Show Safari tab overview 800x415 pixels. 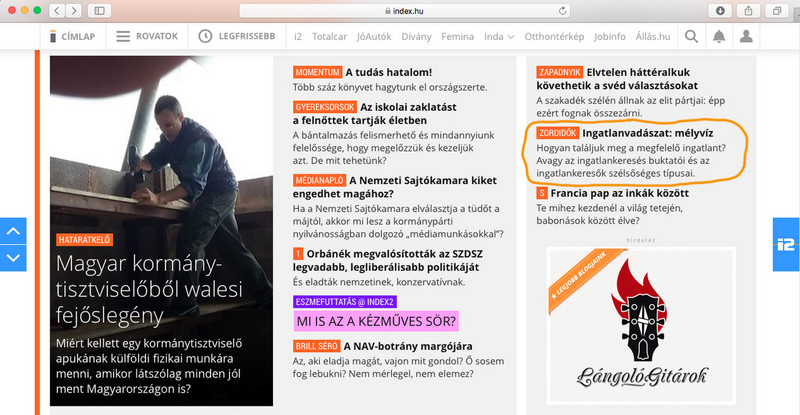[x=777, y=11]
